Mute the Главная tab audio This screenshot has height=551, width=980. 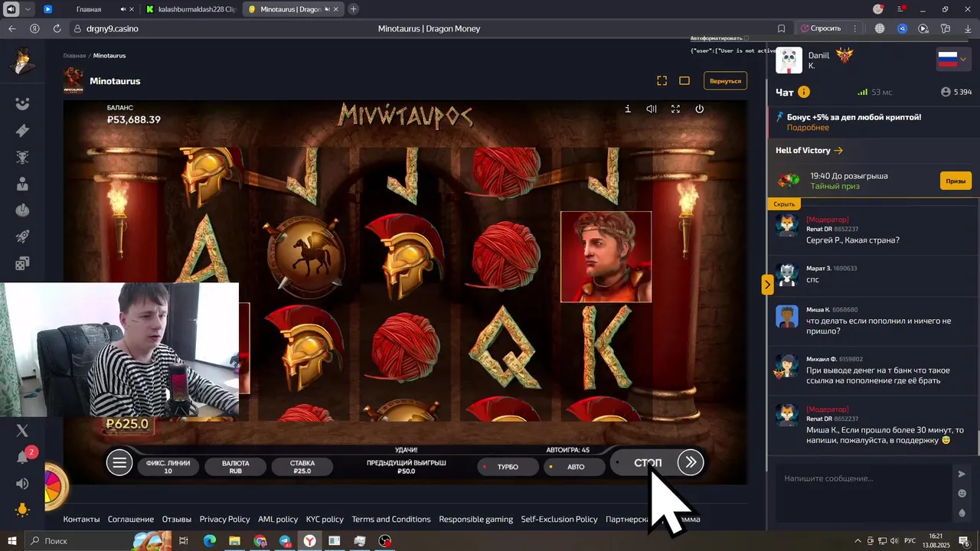[123, 9]
